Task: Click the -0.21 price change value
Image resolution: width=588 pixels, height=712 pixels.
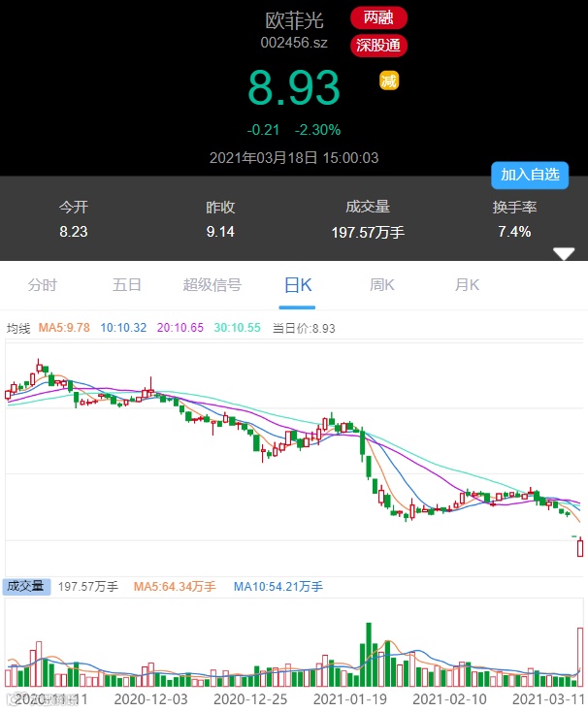Action: tap(263, 130)
